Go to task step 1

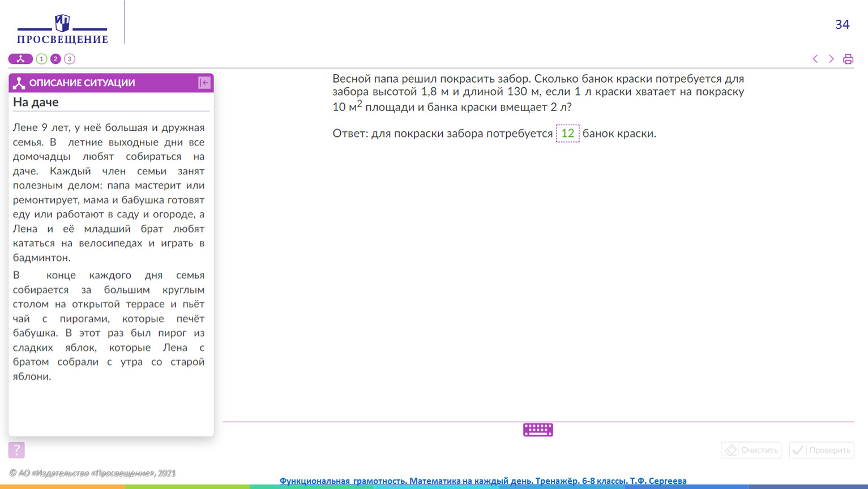pos(41,59)
